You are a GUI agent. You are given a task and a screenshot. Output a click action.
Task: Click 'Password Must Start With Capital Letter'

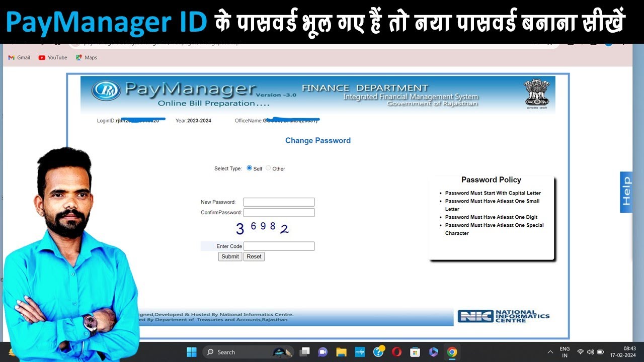pyautogui.click(x=493, y=193)
